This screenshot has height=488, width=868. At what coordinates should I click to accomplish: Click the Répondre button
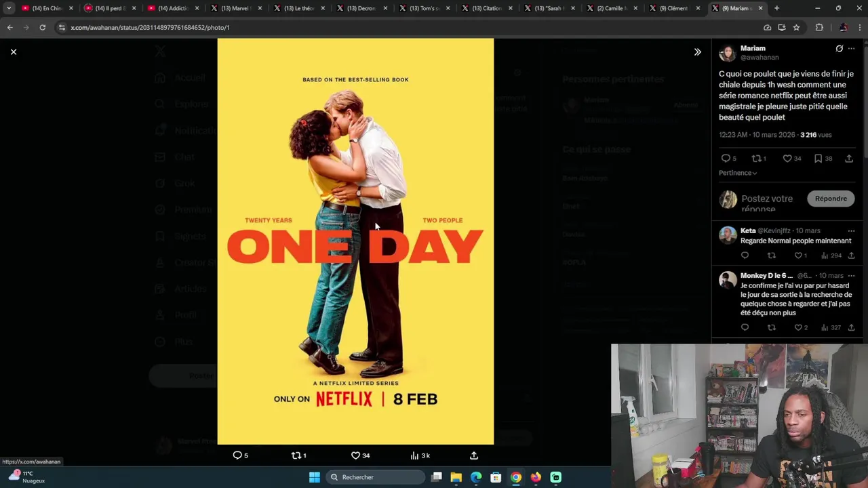831,199
